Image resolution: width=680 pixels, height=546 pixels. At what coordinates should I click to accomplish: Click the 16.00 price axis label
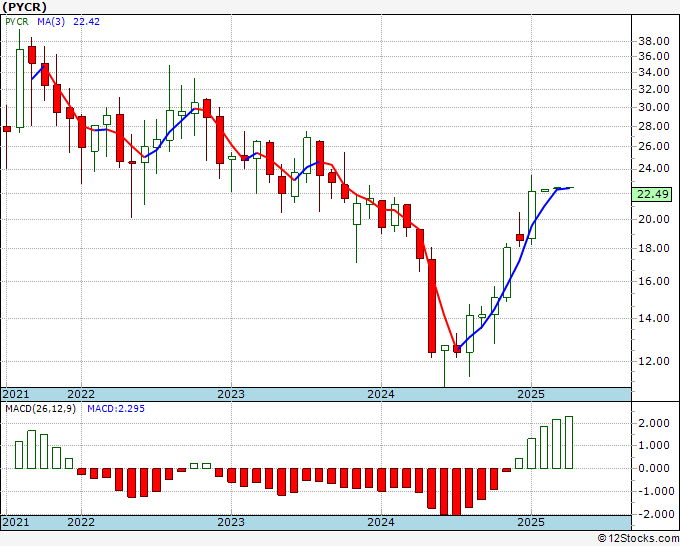tap(654, 281)
